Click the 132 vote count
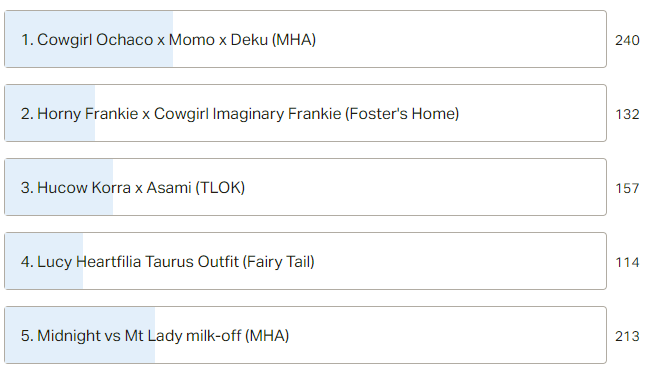Screen dimensions: 653x370 pos(627,114)
